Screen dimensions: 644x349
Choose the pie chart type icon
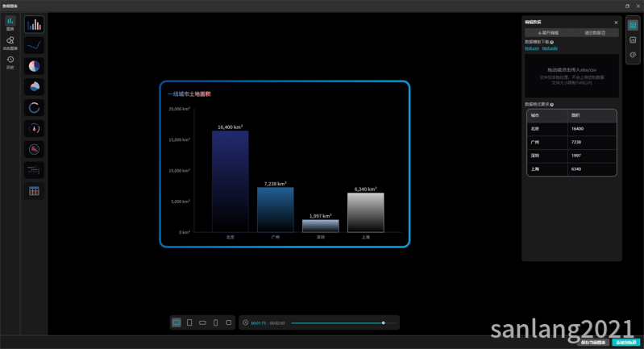[34, 67]
